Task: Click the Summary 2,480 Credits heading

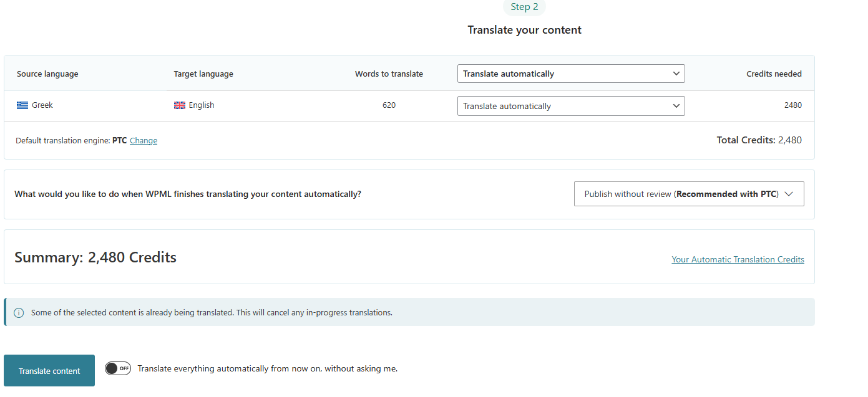Action: point(95,257)
